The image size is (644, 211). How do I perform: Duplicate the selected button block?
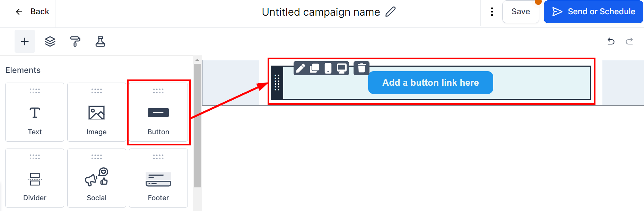[314, 68]
